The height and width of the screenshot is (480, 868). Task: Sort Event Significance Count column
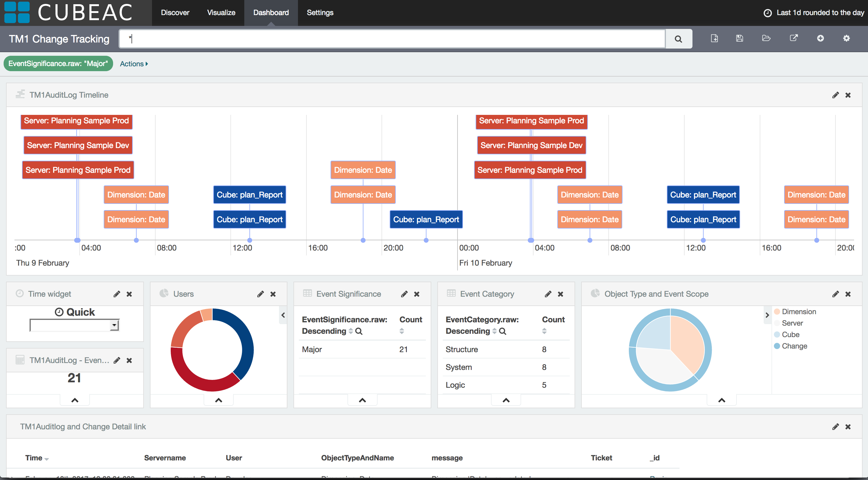click(x=402, y=331)
